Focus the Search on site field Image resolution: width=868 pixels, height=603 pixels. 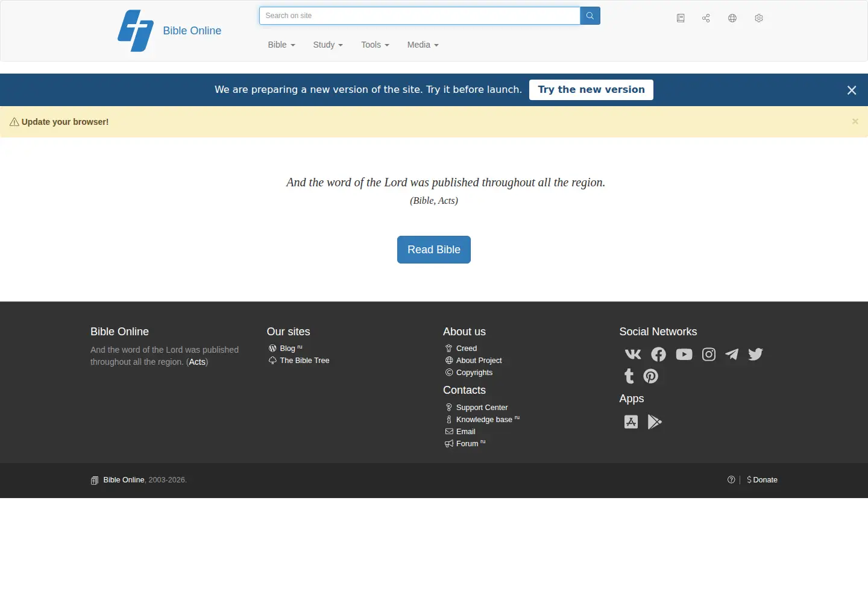point(420,16)
